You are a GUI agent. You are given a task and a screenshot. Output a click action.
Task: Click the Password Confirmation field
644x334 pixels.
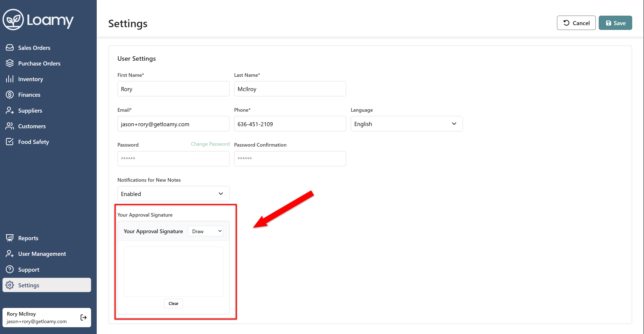290,158
